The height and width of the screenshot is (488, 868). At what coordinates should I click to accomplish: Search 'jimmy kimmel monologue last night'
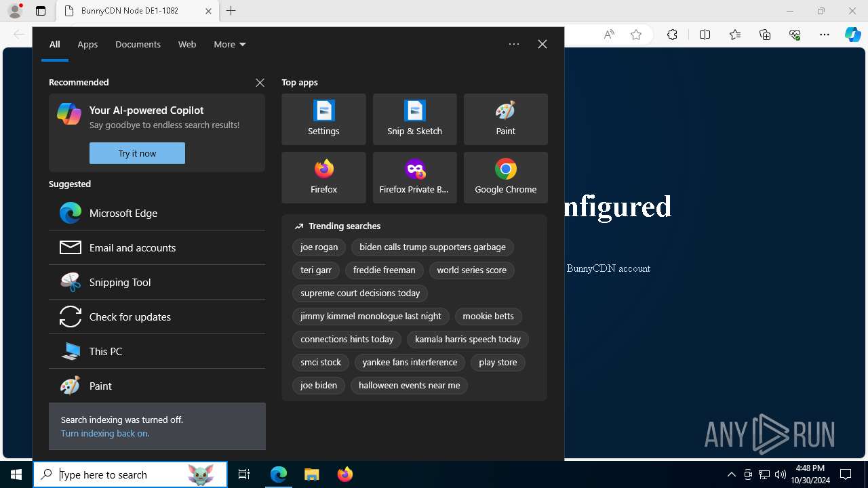tap(371, 317)
